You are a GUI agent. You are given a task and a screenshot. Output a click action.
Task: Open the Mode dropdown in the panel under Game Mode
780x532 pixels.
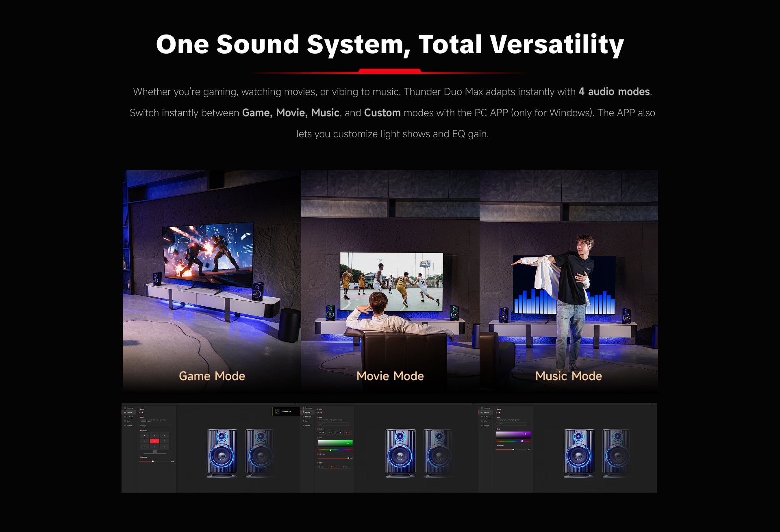(x=155, y=426)
